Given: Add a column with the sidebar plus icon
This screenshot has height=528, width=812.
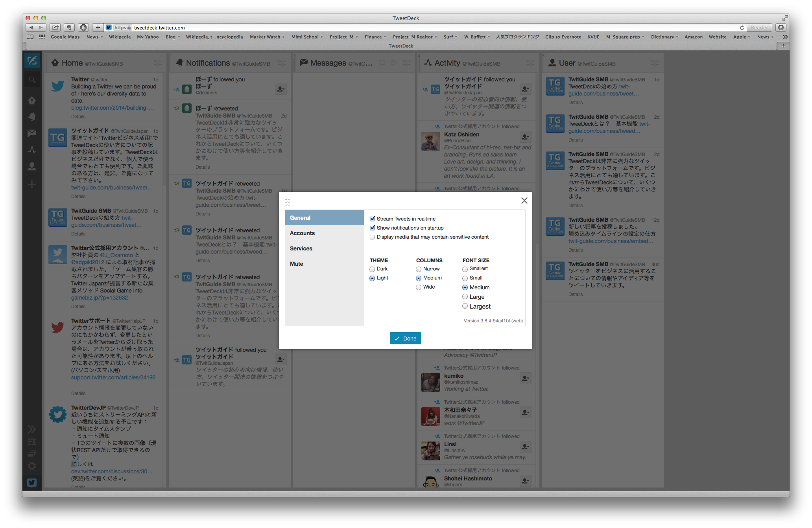Looking at the screenshot, I should point(32,184).
